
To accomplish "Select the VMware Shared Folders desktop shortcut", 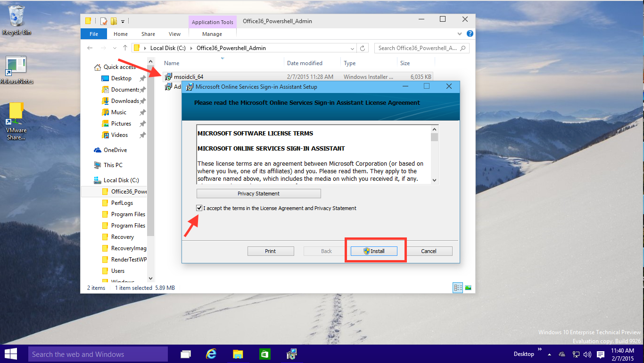I will [x=17, y=122].
